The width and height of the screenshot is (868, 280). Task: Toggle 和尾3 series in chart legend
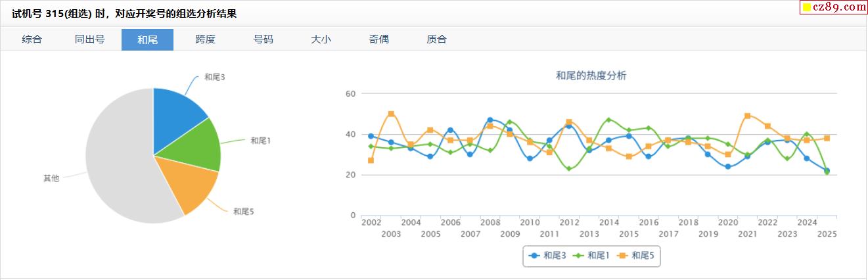548,256
